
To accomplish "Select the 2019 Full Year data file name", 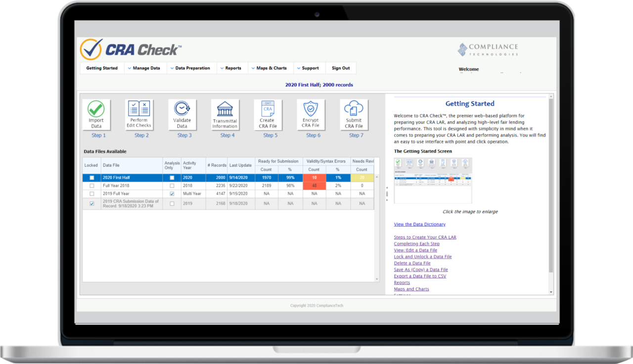I will pyautogui.click(x=116, y=194).
